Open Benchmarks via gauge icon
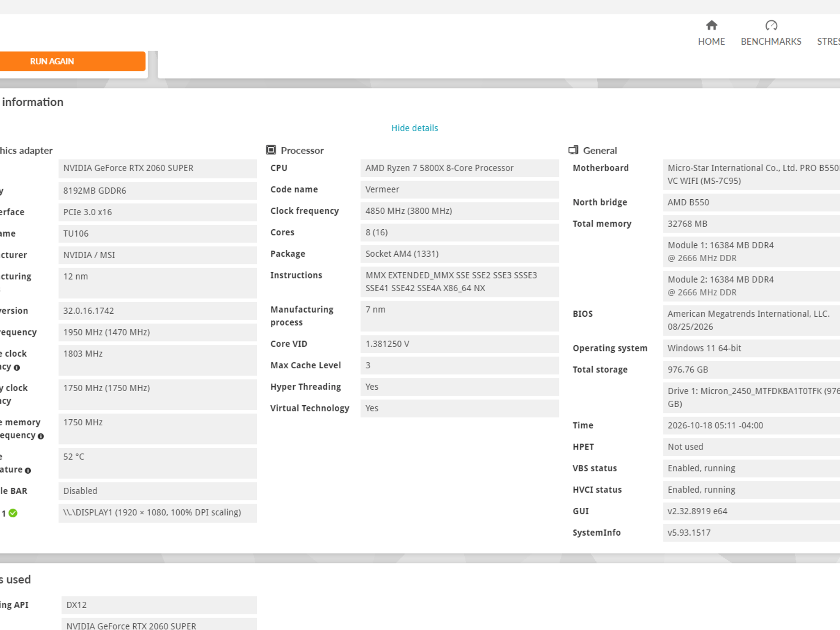This screenshot has height=630, width=840. (x=771, y=25)
